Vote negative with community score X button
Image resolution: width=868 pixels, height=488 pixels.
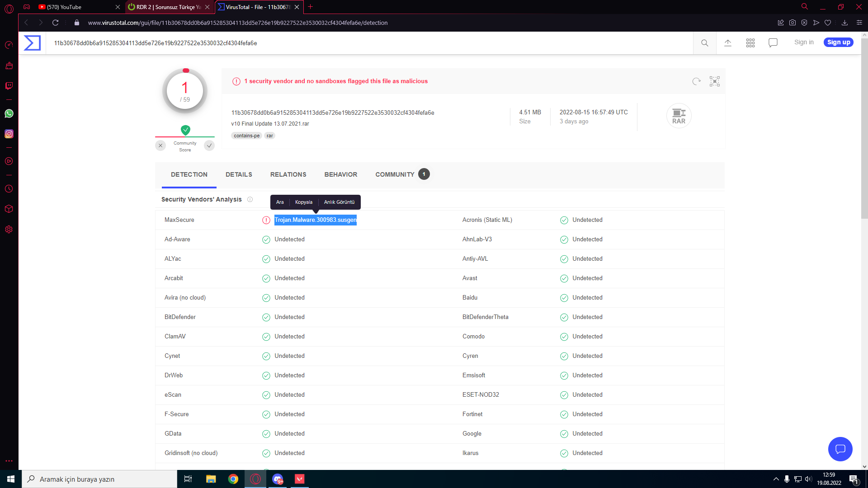point(160,145)
